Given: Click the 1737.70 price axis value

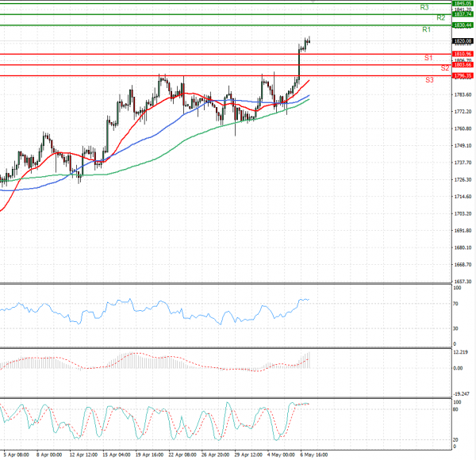Looking at the screenshot, I should coord(463,163).
